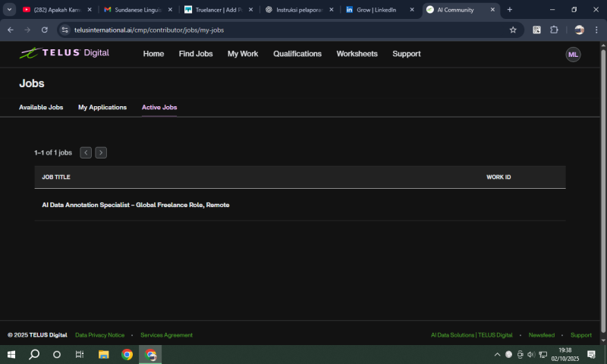The width and height of the screenshot is (607, 364).
Task: Switch to the My Applications tab
Action: 102,108
